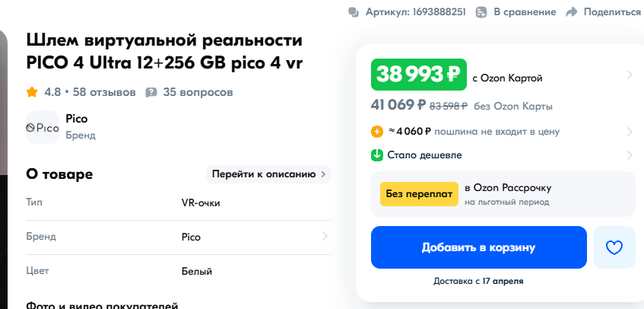Open the "58 отзывов" reviews link
The image size is (644, 309).
tap(104, 92)
